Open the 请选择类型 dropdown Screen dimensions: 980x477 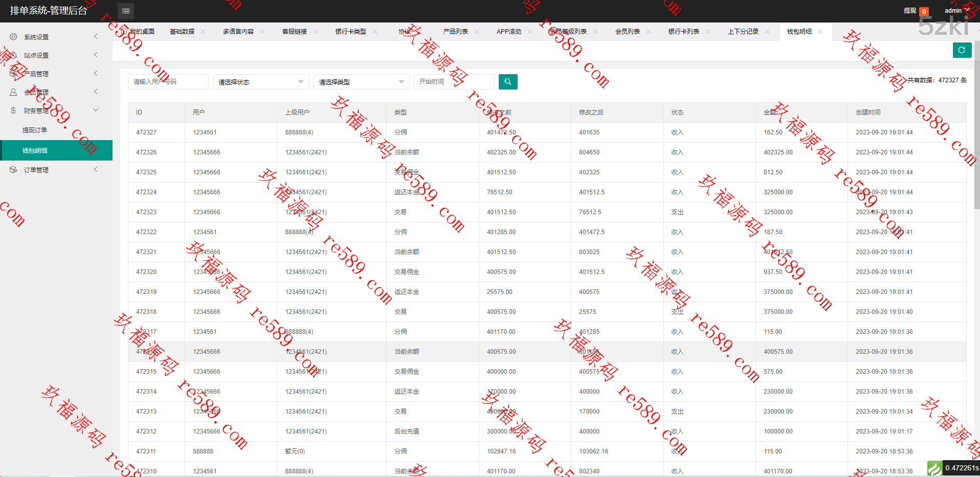(361, 82)
